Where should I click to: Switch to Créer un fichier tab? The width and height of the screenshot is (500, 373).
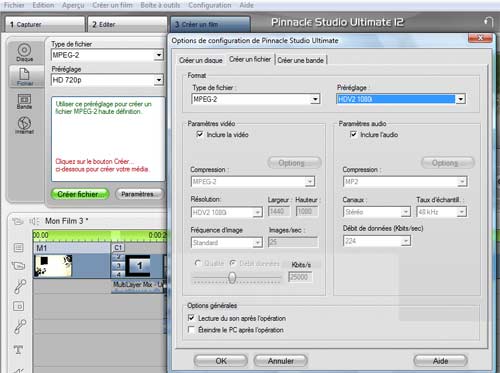[250, 59]
